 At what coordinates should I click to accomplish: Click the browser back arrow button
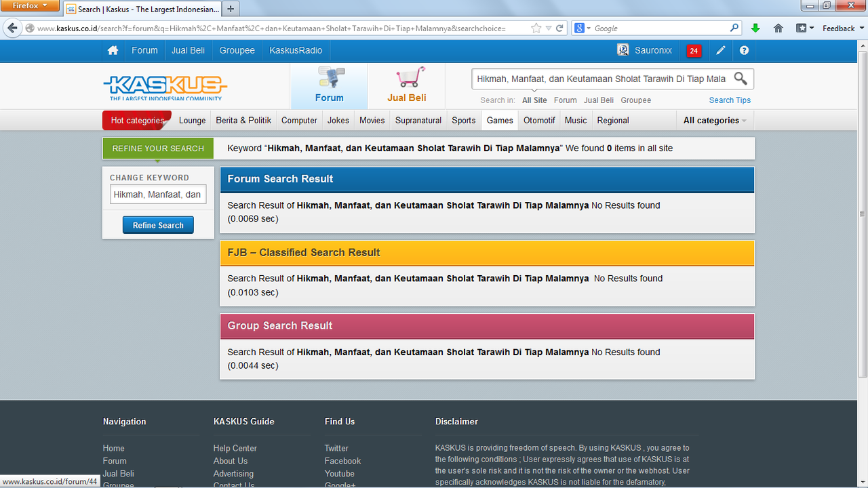coord(12,28)
